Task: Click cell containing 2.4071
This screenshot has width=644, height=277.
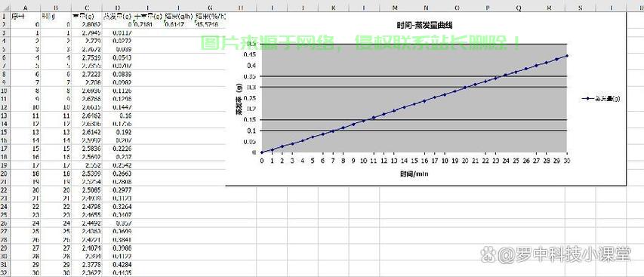Action: point(87,248)
